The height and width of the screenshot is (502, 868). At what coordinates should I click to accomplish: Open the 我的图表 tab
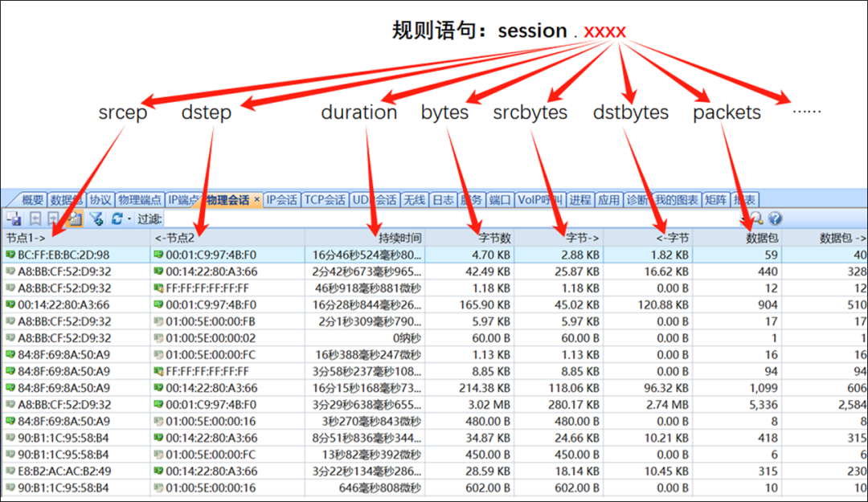676,200
